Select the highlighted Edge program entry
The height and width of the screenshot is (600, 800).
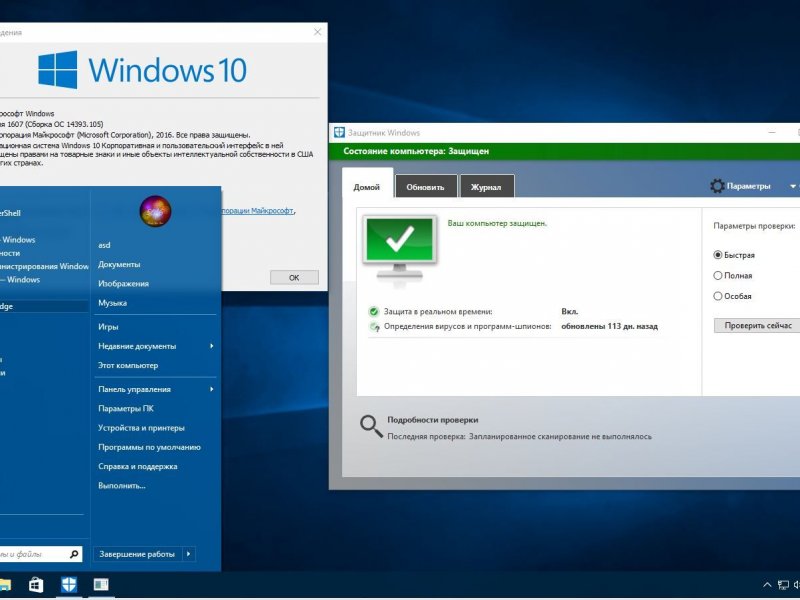tap(44, 306)
